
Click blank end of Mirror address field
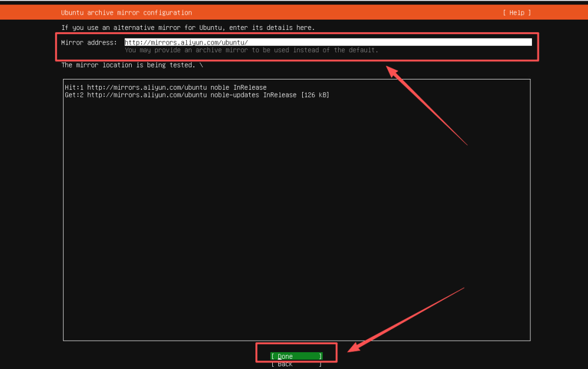[x=436, y=42]
